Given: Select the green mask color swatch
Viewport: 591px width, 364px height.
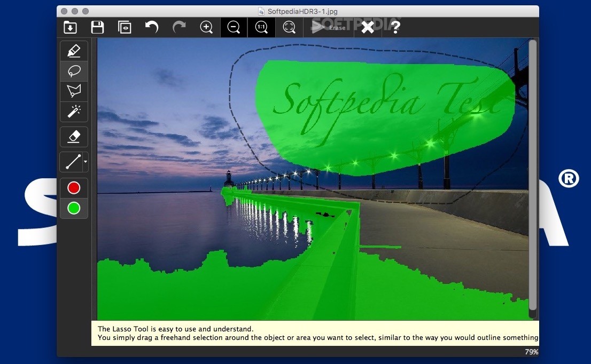Looking at the screenshot, I should pyautogui.click(x=74, y=208).
